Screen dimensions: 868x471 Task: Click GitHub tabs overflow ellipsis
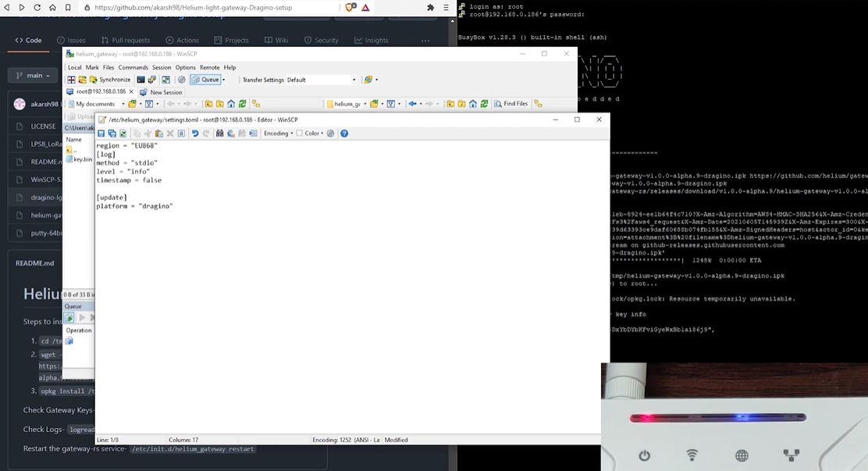[425, 41]
